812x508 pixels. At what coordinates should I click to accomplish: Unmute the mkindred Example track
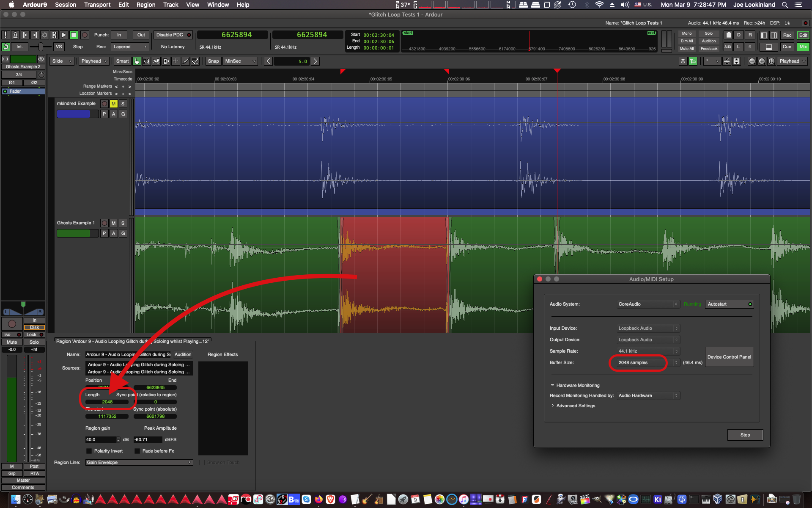[113, 104]
